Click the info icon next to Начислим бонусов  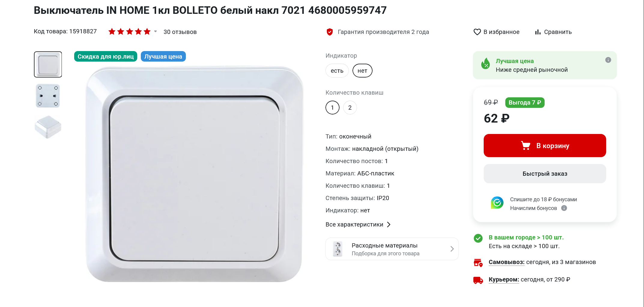564,208
